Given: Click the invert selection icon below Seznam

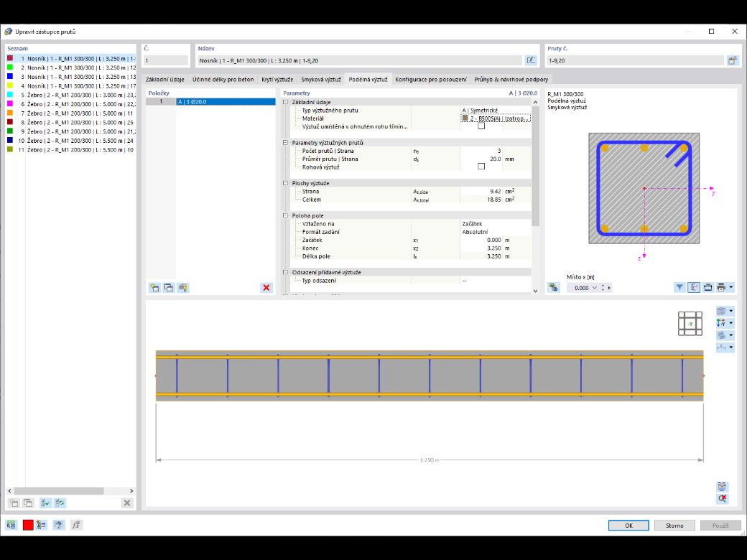Looking at the screenshot, I should [x=60, y=503].
